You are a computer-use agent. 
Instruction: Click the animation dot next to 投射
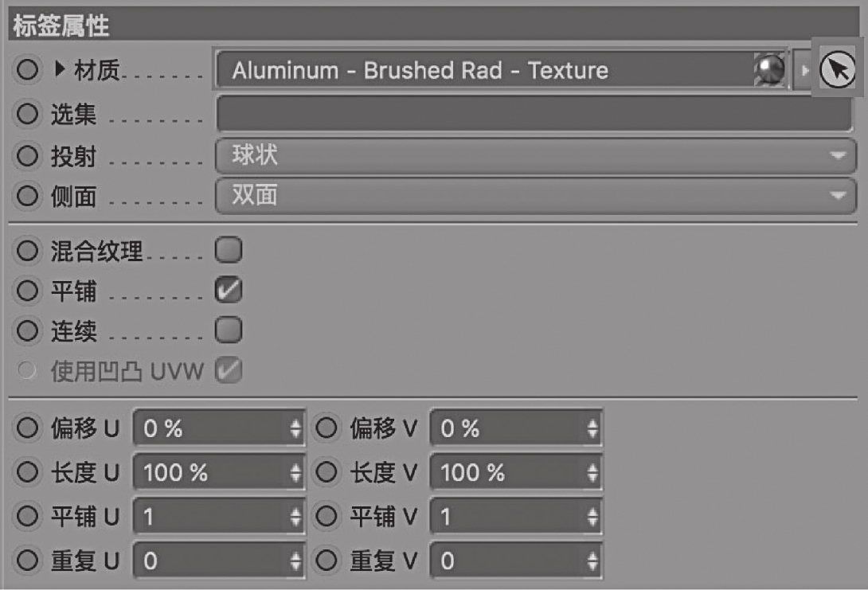[27, 156]
